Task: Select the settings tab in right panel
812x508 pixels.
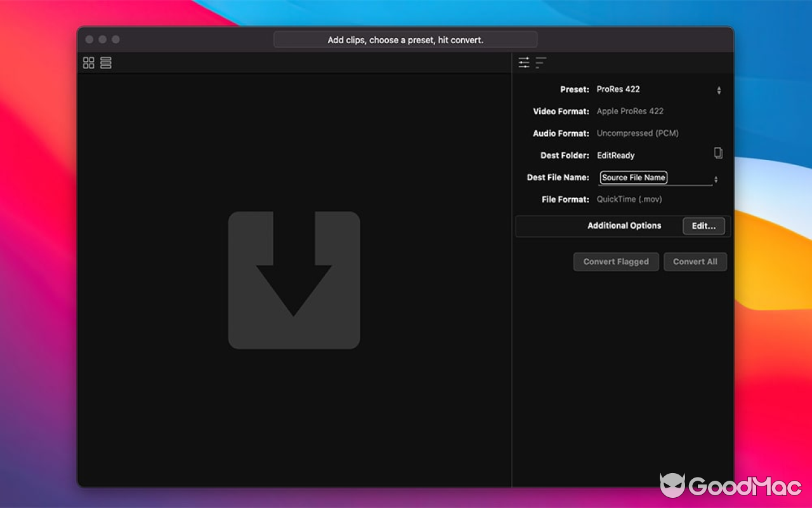Action: (524, 62)
